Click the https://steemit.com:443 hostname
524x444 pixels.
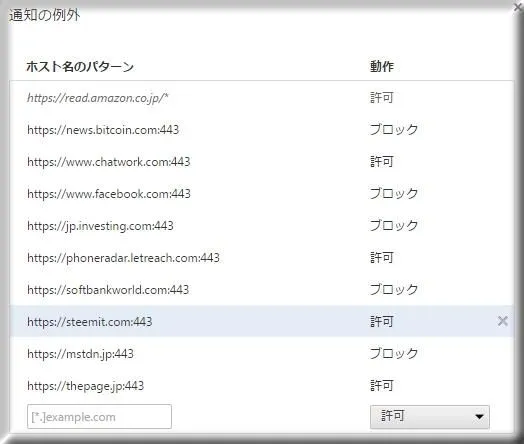90,322
